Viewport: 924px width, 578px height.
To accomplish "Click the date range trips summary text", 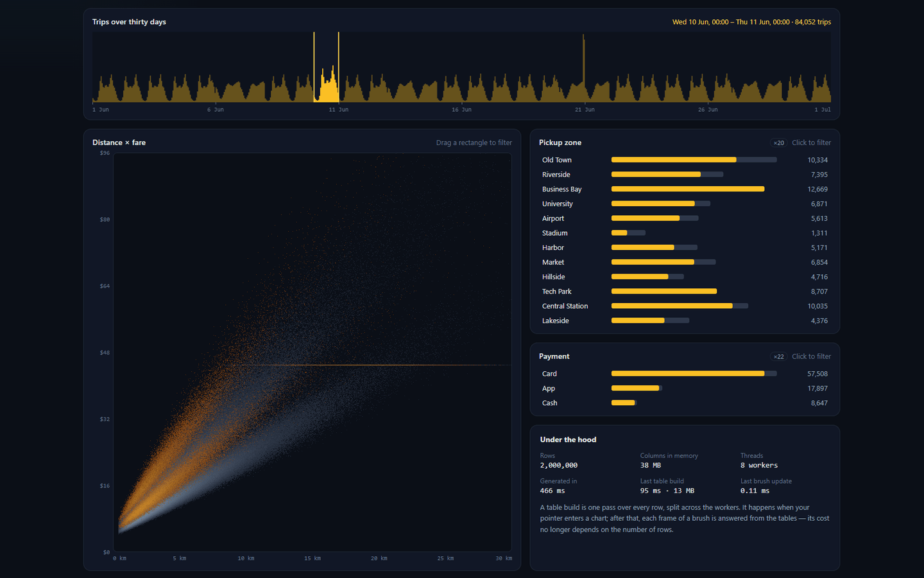I will coord(751,22).
